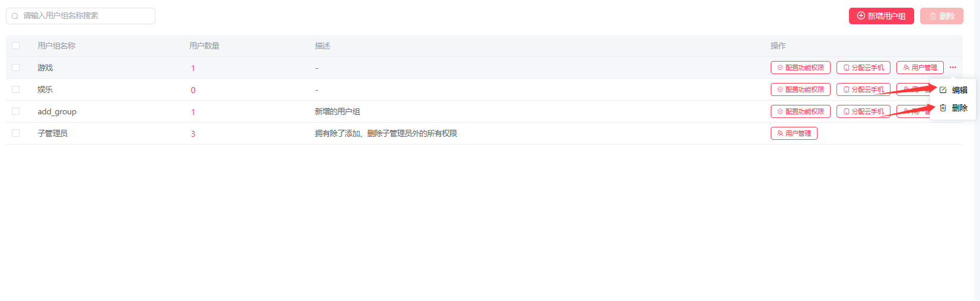The height and width of the screenshot is (301, 980).
Task: Click the magnifier icon in the search box
Action: tap(15, 16)
